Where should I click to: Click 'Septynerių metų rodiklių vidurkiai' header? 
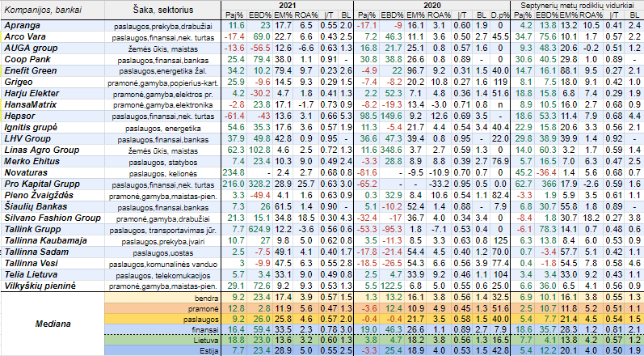coord(577,6)
